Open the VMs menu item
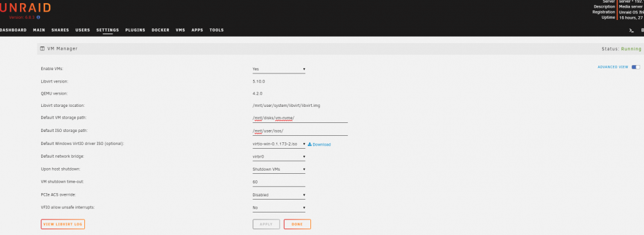 click(x=180, y=30)
